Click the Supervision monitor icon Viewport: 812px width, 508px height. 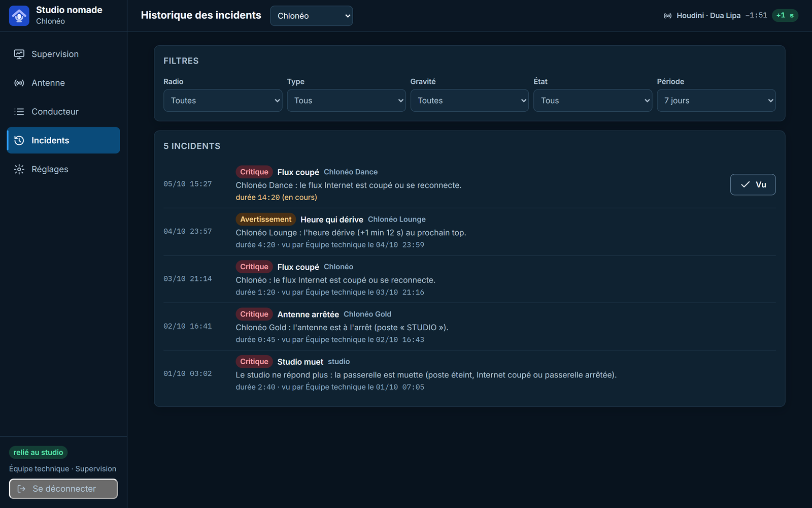[19, 54]
